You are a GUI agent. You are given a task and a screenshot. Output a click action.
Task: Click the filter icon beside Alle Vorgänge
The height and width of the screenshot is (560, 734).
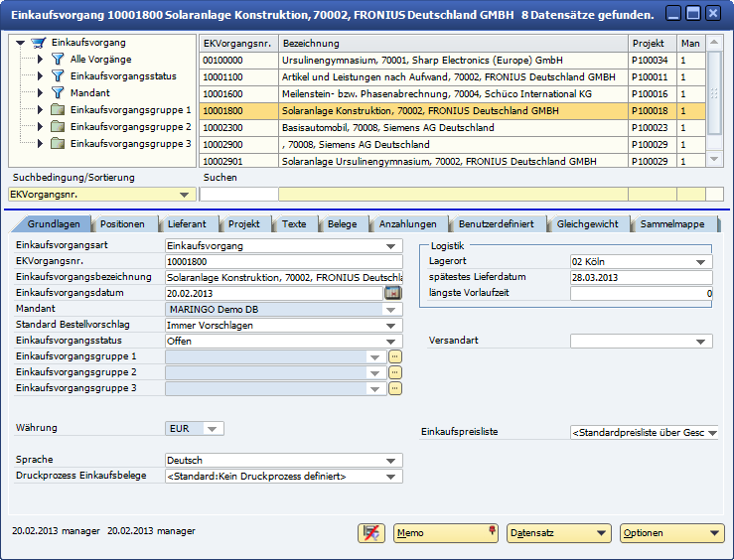(x=57, y=60)
